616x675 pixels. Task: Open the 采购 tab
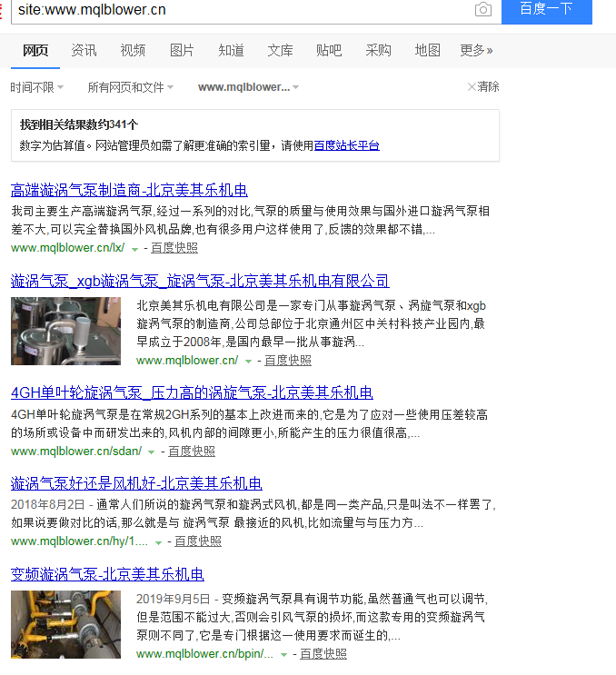[378, 51]
